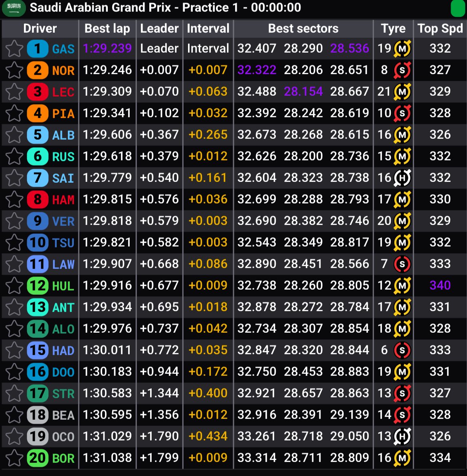The image size is (467, 476).
Task: Click the number 20 Bortoleto badge
Action: [38, 458]
